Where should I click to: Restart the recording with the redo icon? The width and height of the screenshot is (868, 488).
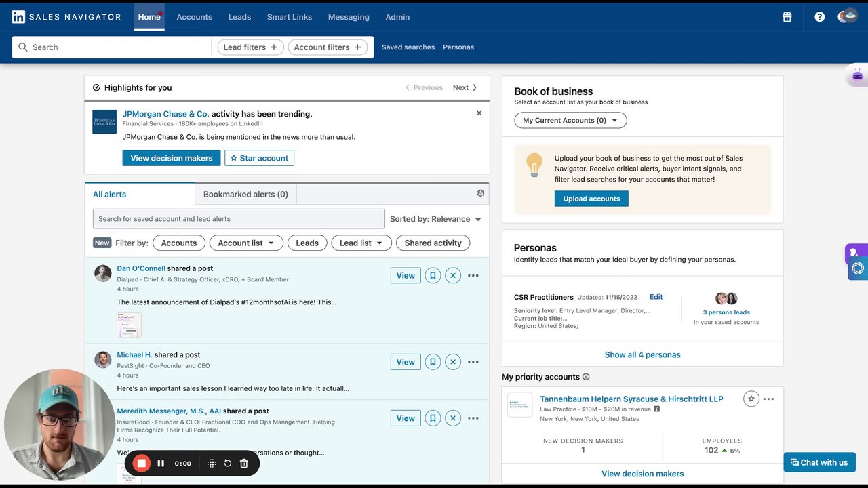tap(228, 464)
